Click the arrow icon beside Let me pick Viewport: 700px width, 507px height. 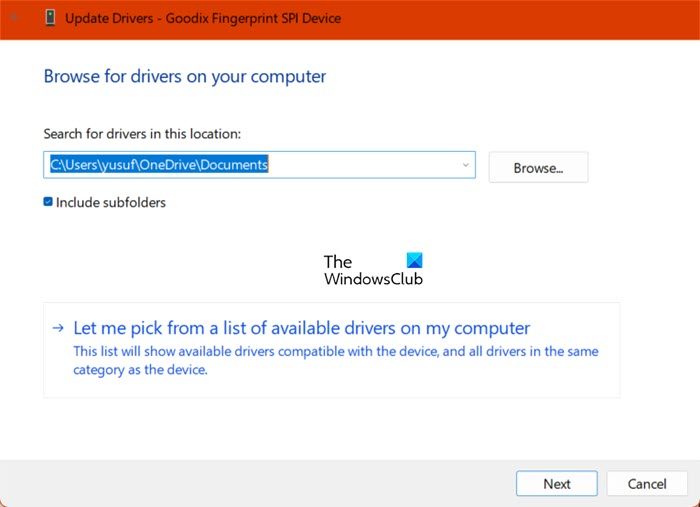(x=58, y=328)
